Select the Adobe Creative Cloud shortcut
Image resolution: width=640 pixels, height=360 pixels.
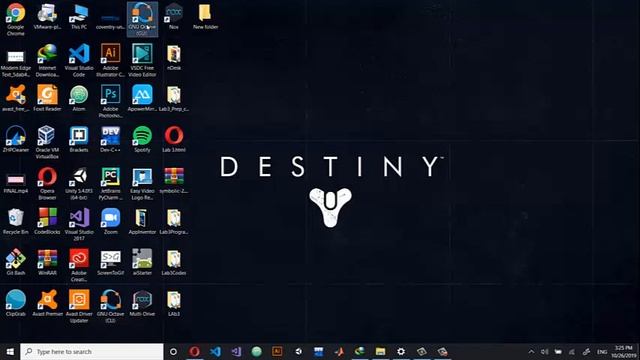[79, 265]
